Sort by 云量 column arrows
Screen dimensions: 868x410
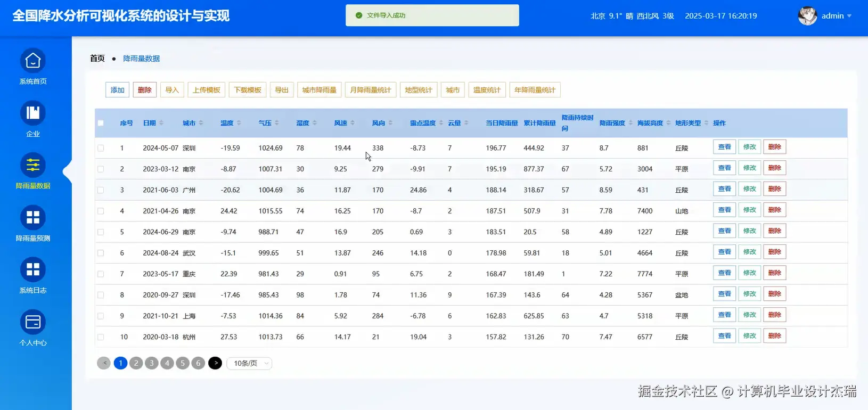point(466,123)
